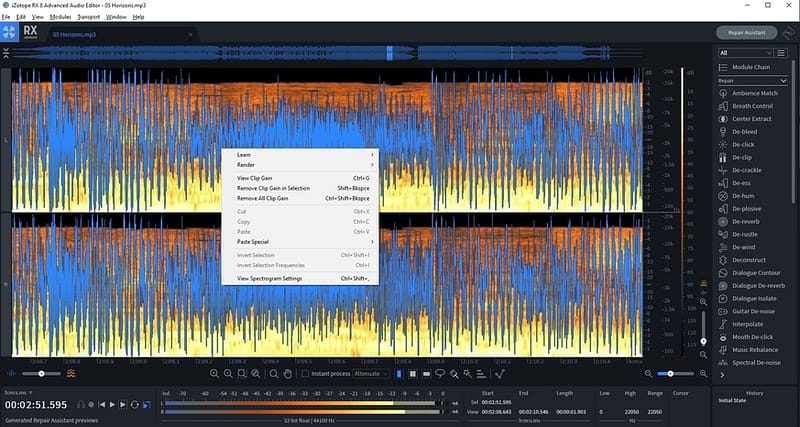Viewport: 800px width, 427px height.
Task: Open the Deconstruct module
Action: (743, 260)
